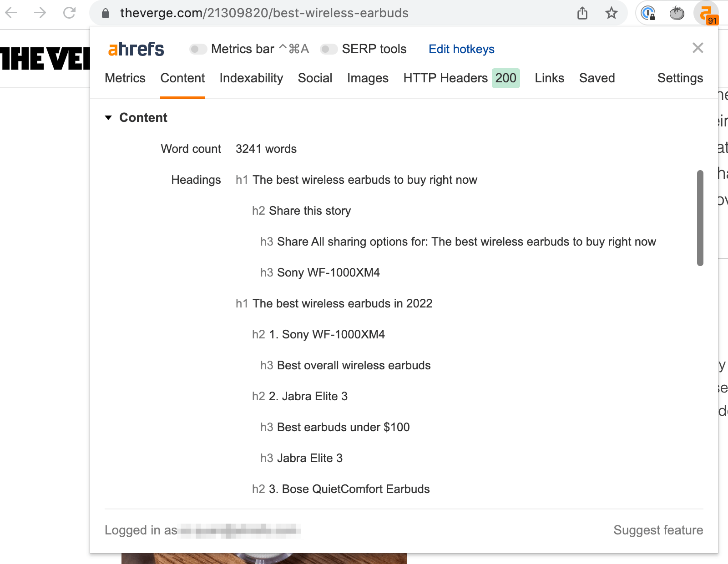This screenshot has height=564, width=728.
Task: Select the '3241 words' value
Action: coord(266,149)
